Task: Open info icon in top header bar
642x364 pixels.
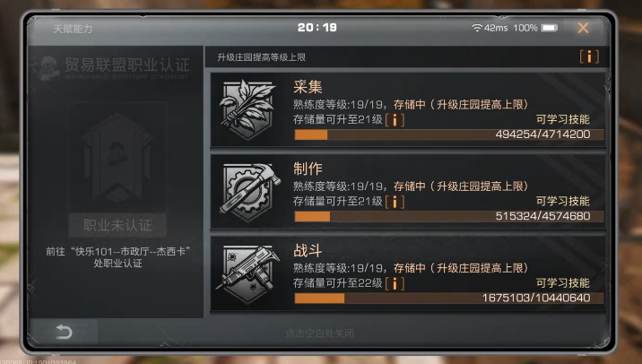Action: tap(589, 56)
